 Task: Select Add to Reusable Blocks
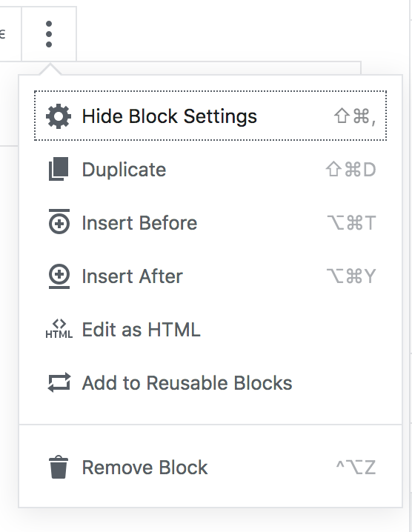click(x=210, y=383)
